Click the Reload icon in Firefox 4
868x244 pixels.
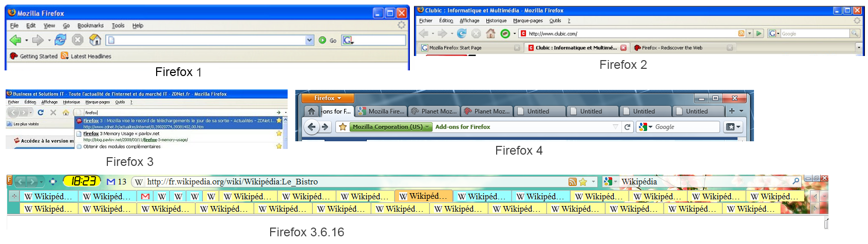tap(627, 126)
